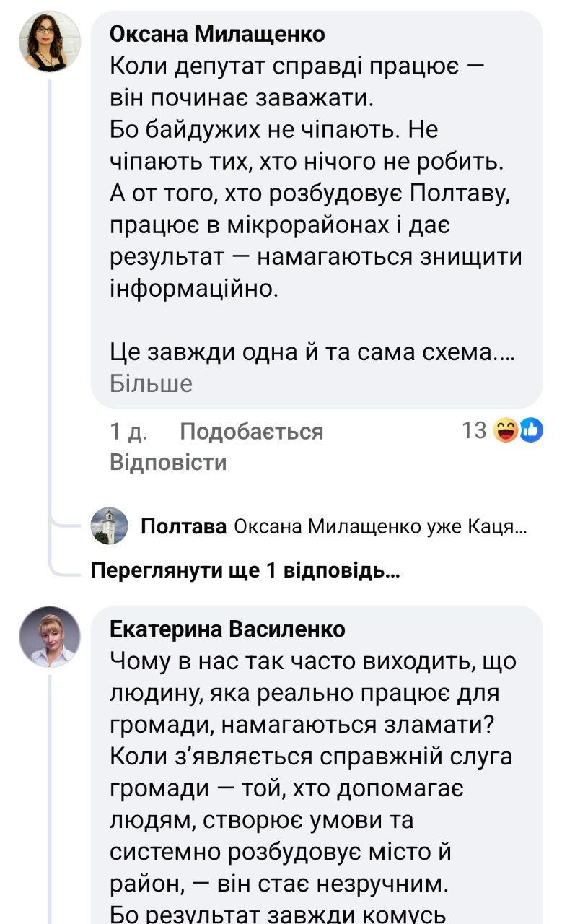Expand "Переглянути ще 1 відповідь…"

pyautogui.click(x=245, y=571)
